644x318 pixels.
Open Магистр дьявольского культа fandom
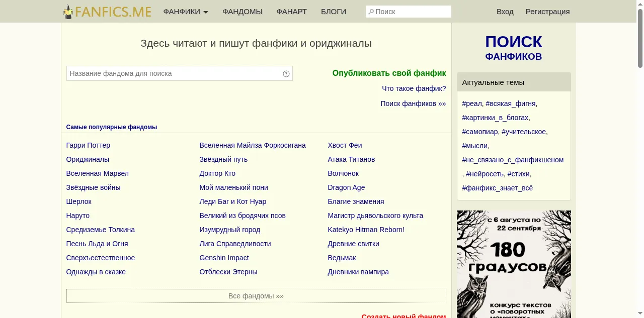(x=375, y=216)
